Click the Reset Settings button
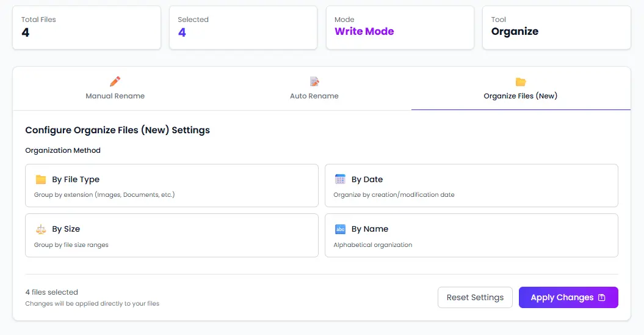Screen dimensions: 644x335 (475, 297)
